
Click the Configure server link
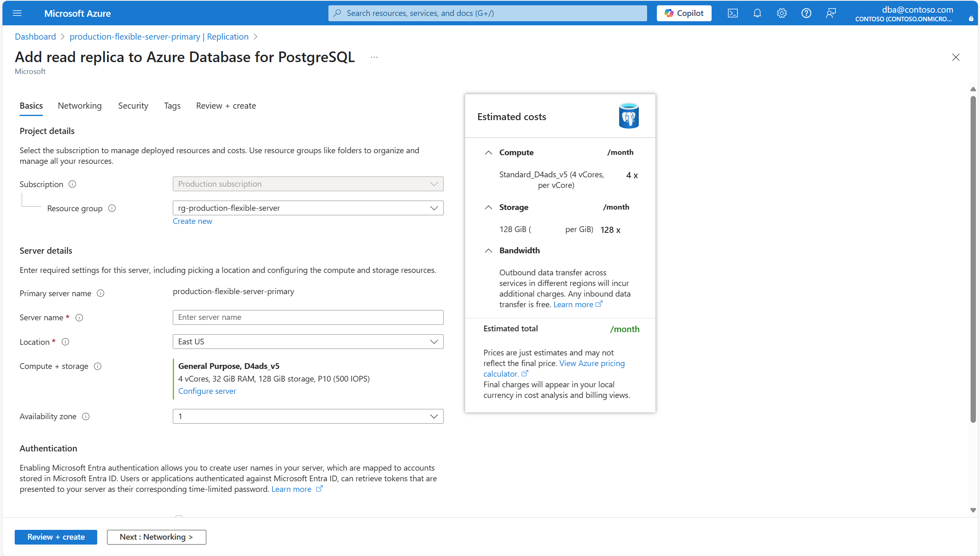coord(207,391)
